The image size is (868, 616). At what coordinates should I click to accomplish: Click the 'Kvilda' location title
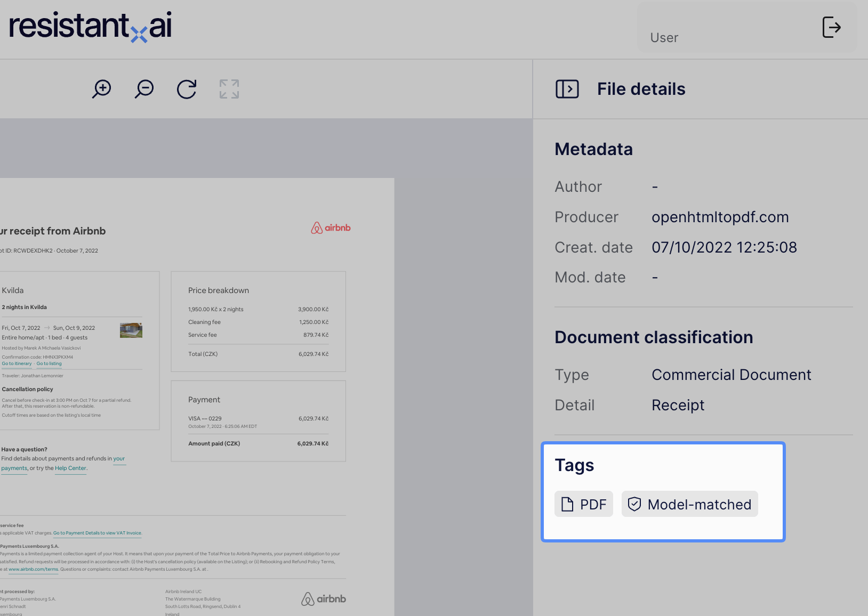pyautogui.click(x=12, y=290)
